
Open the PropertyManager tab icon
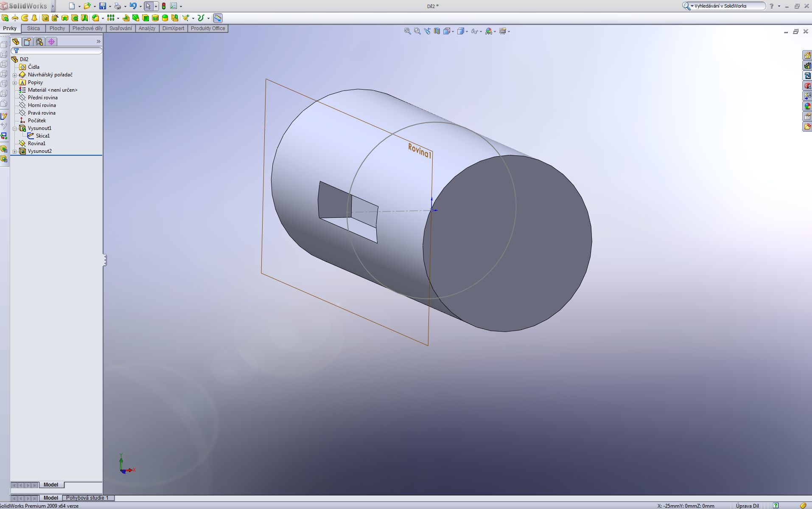[x=28, y=42]
